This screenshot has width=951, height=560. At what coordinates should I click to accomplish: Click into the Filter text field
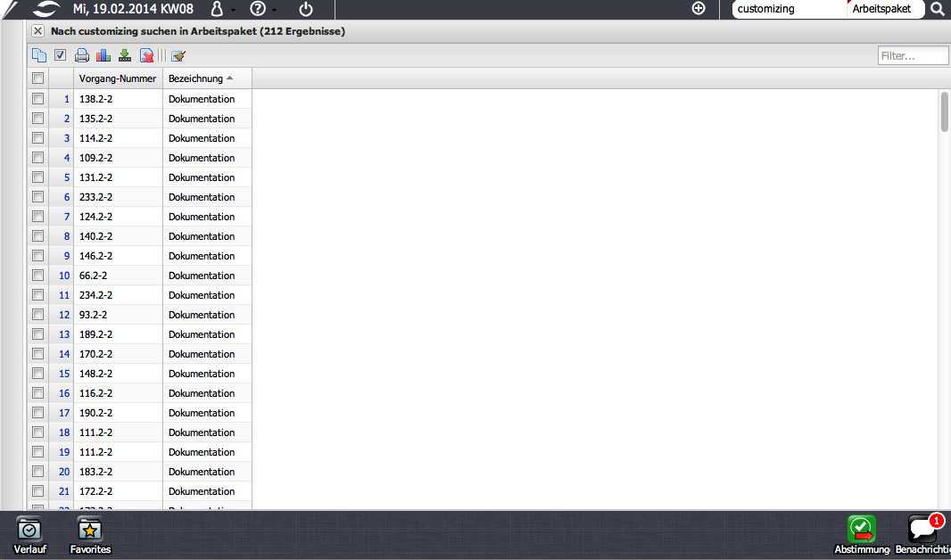(913, 56)
